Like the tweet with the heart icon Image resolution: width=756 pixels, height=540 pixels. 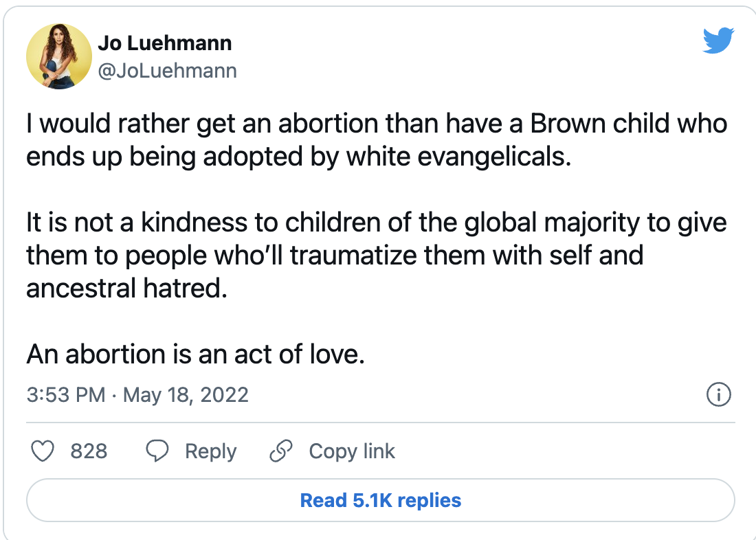point(43,451)
